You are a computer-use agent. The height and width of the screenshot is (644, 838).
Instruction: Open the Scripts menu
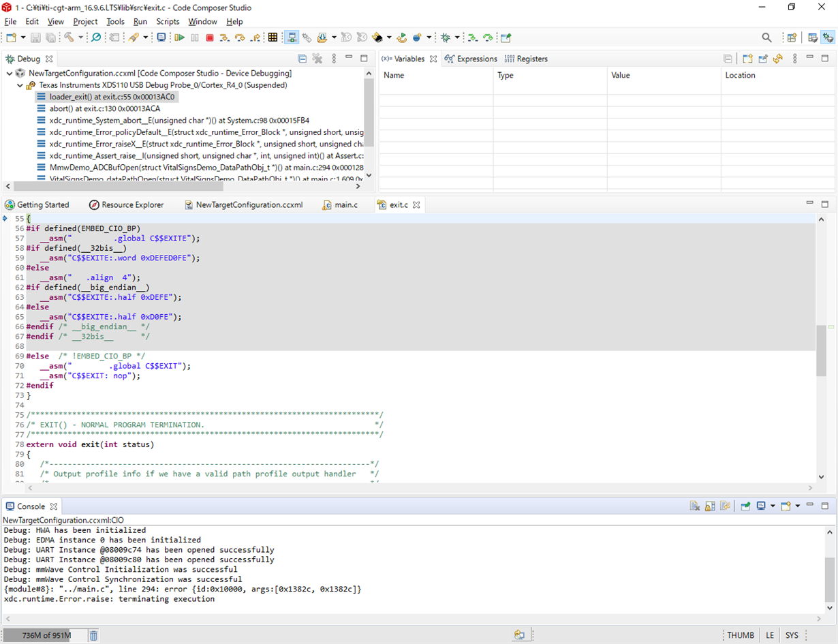pos(168,22)
